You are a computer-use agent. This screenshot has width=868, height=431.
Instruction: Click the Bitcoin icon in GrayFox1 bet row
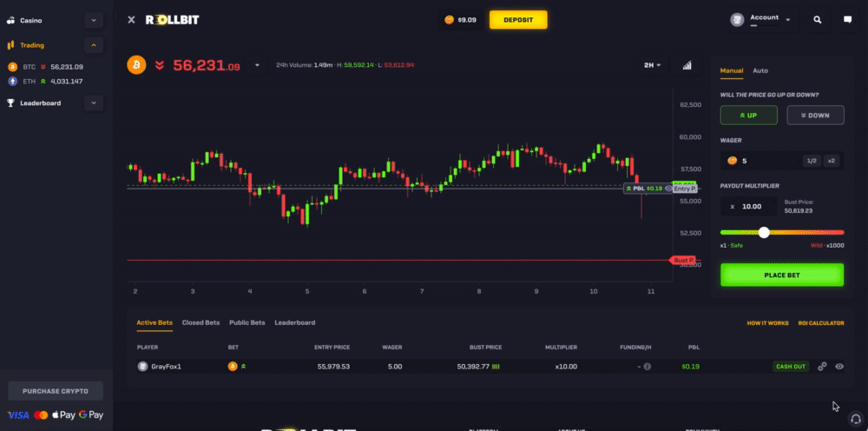pos(233,366)
